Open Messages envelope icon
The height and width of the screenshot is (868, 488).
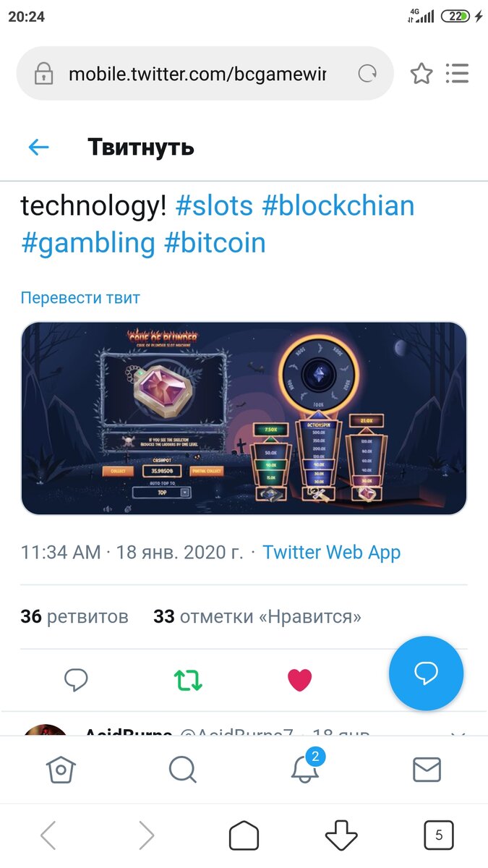[427, 770]
